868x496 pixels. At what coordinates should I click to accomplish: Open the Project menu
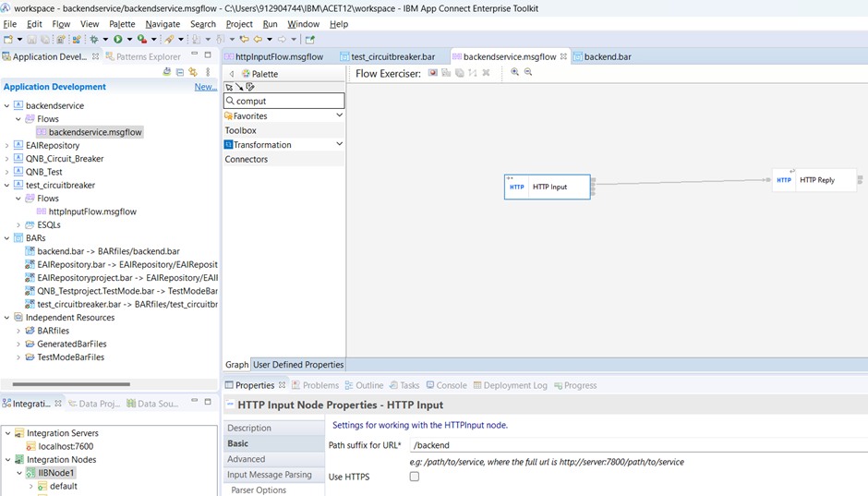(239, 24)
